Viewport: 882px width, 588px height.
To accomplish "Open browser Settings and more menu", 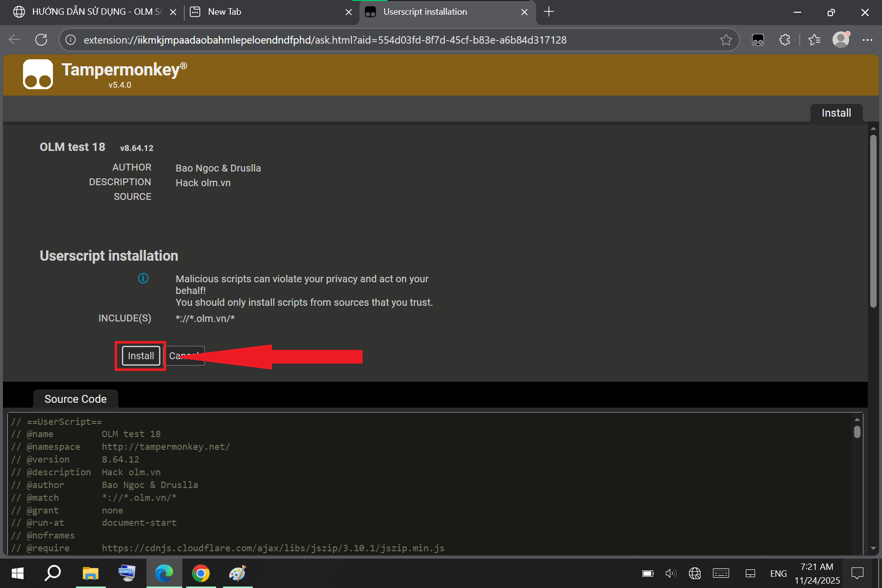I will coord(867,40).
